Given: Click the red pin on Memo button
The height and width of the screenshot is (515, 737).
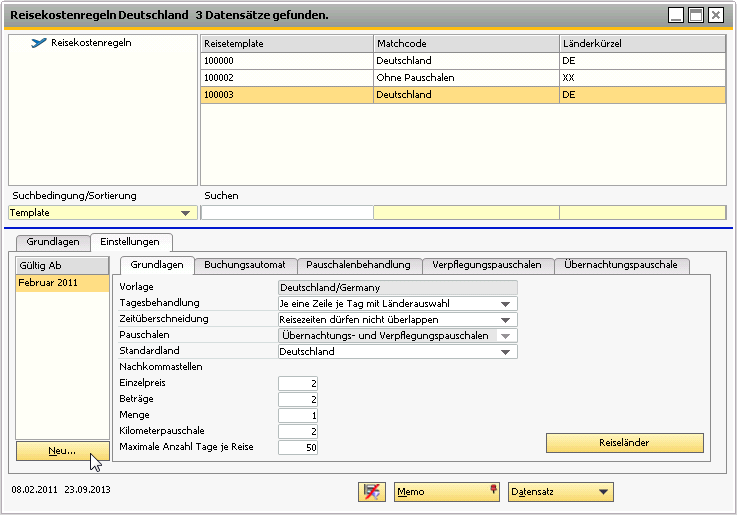Looking at the screenshot, I should click(x=492, y=489).
